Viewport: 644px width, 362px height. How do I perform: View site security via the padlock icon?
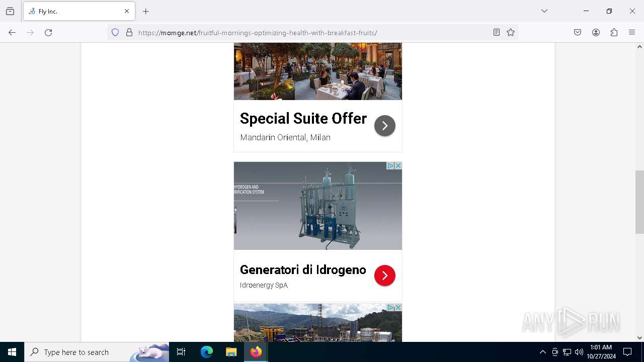(x=129, y=33)
